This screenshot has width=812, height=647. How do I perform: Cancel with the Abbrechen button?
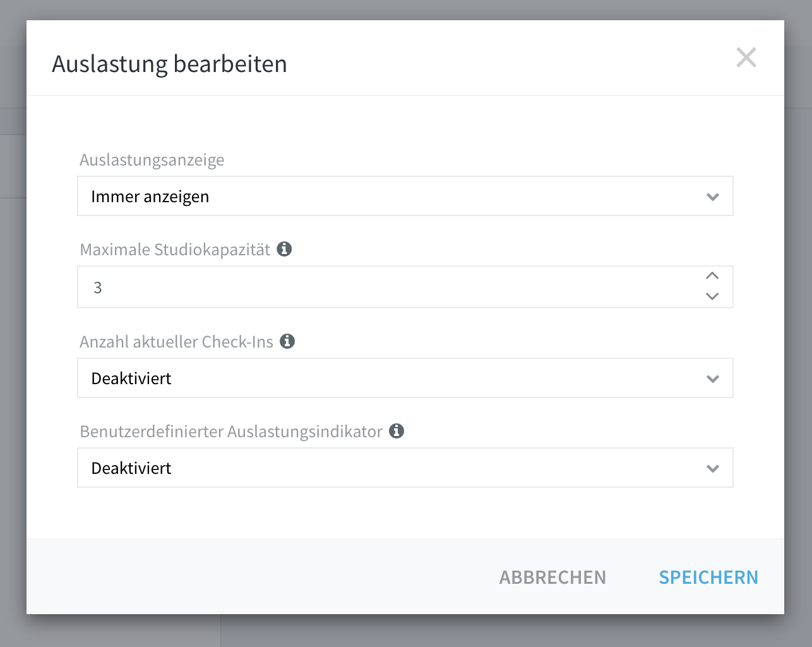click(x=552, y=577)
